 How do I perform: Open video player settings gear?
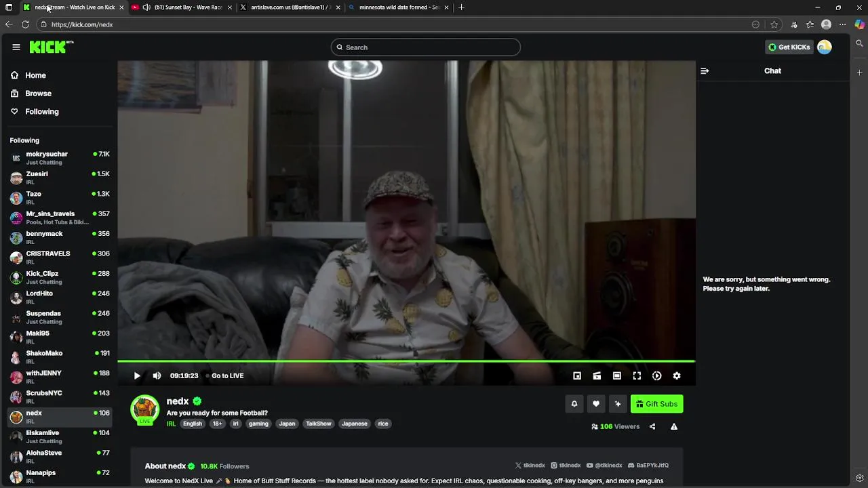pos(677,375)
